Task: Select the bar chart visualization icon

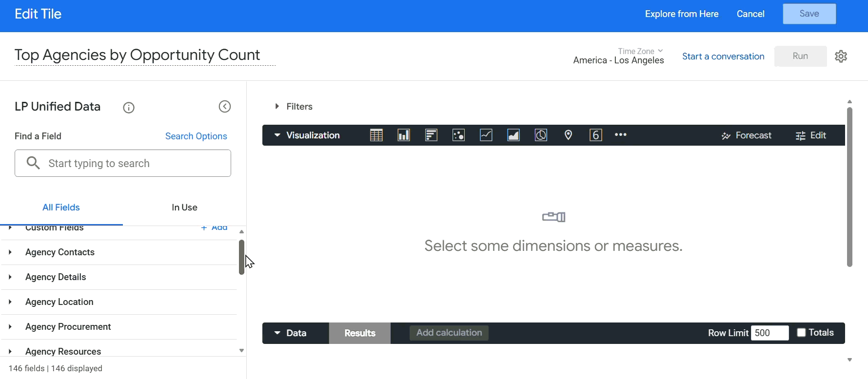Action: pyautogui.click(x=431, y=135)
